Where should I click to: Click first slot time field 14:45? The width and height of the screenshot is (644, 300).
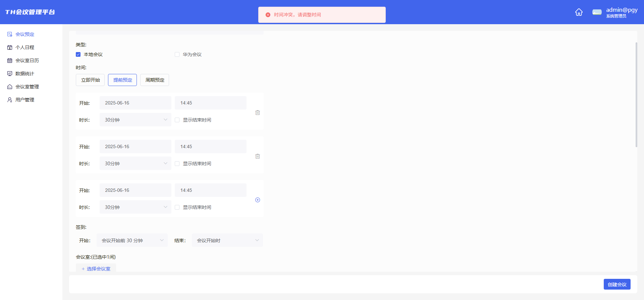point(211,103)
